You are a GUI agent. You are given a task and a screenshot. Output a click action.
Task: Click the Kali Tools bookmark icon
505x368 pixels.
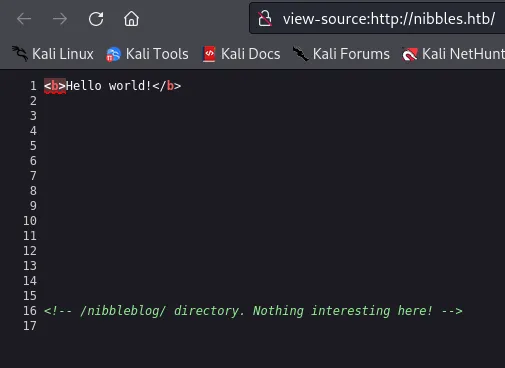113,54
